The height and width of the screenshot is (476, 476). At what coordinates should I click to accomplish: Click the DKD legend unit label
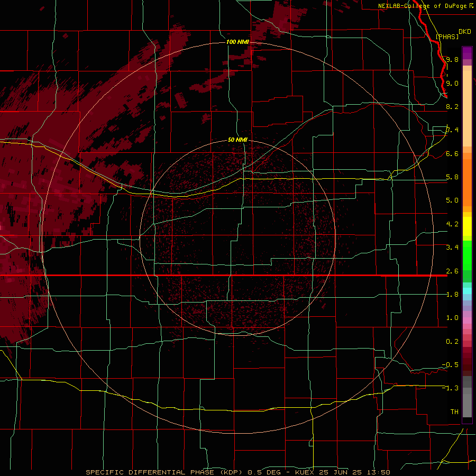(x=465, y=32)
